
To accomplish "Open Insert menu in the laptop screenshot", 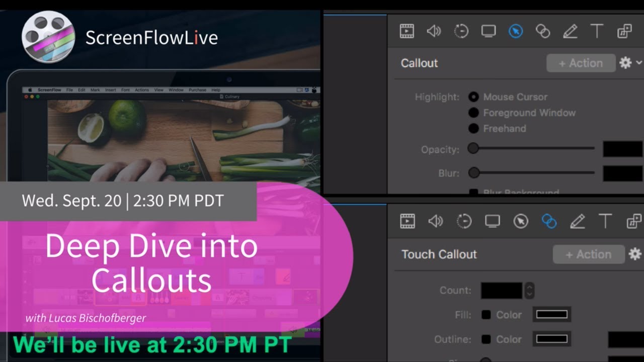I will click(111, 90).
